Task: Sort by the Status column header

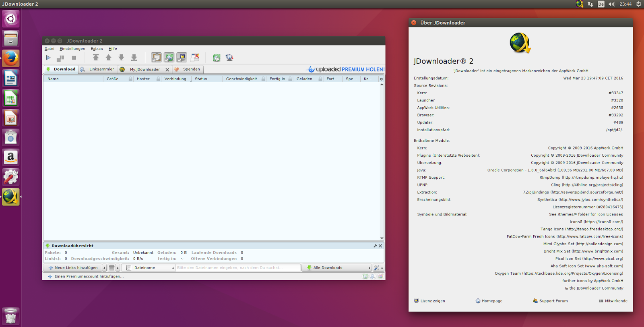Action: [207, 79]
